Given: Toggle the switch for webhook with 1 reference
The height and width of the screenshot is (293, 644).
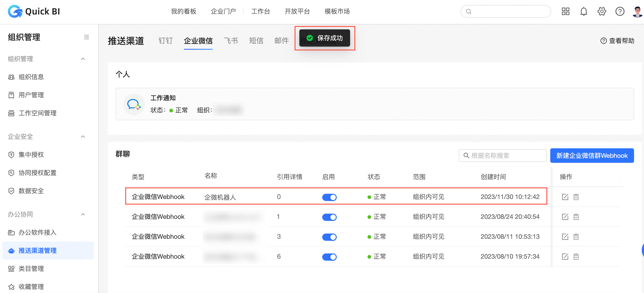Looking at the screenshot, I should click(x=329, y=217).
